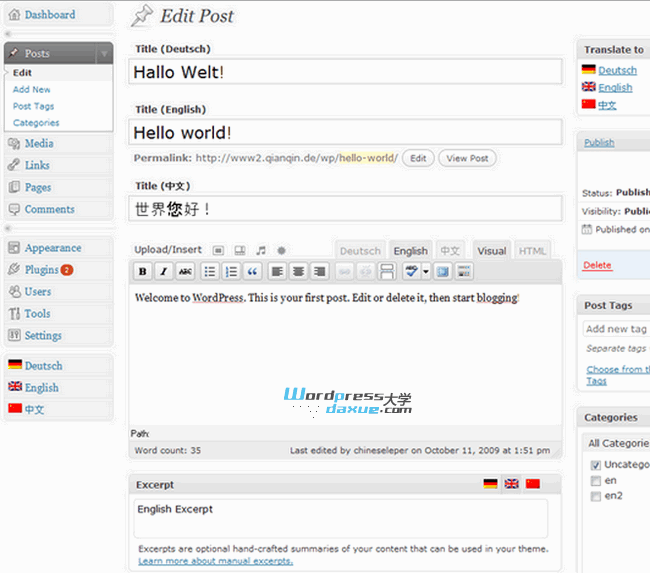Click the insert link chain icon
The width and height of the screenshot is (650, 573).
coord(344,272)
